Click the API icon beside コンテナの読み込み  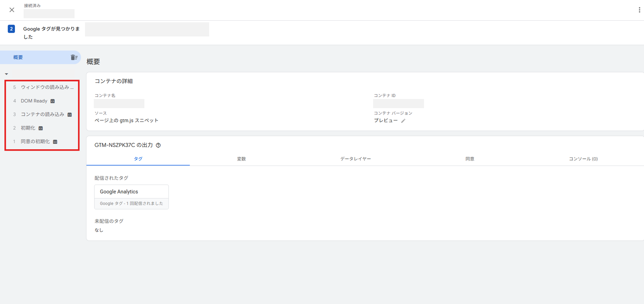tap(69, 115)
